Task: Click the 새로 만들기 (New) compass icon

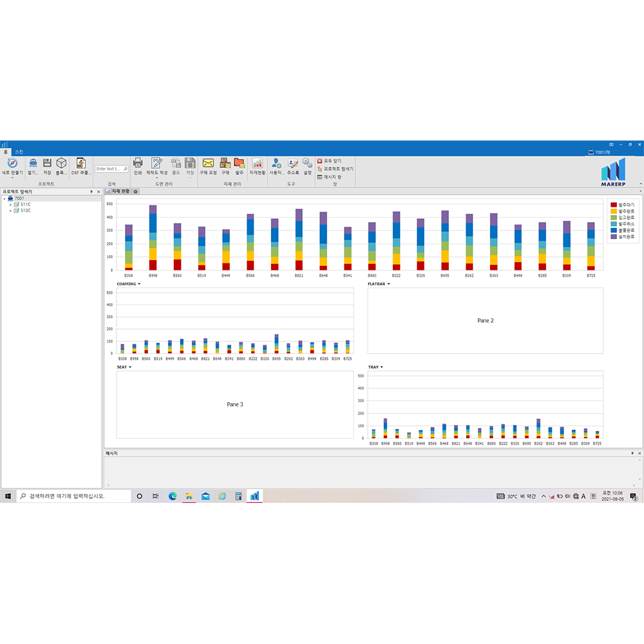Action: click(12, 164)
